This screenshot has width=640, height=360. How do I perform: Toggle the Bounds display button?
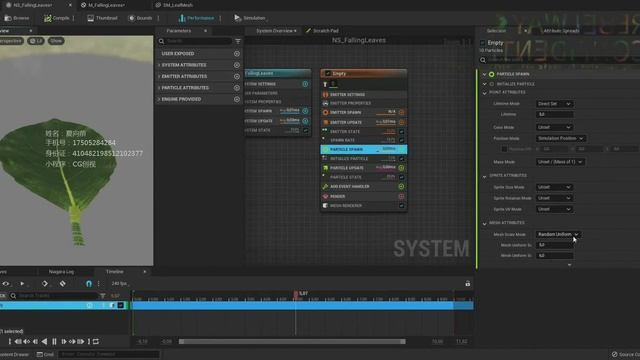[x=140, y=18]
